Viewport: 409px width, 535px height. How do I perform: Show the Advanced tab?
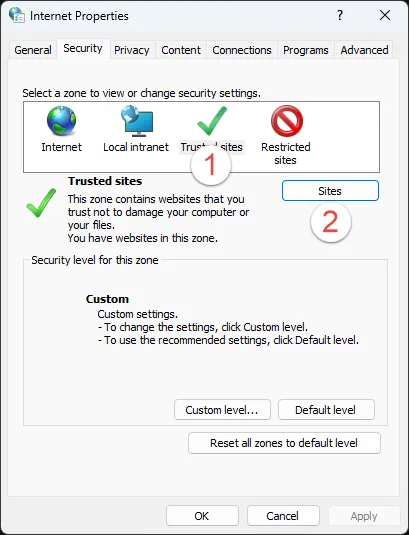(364, 50)
